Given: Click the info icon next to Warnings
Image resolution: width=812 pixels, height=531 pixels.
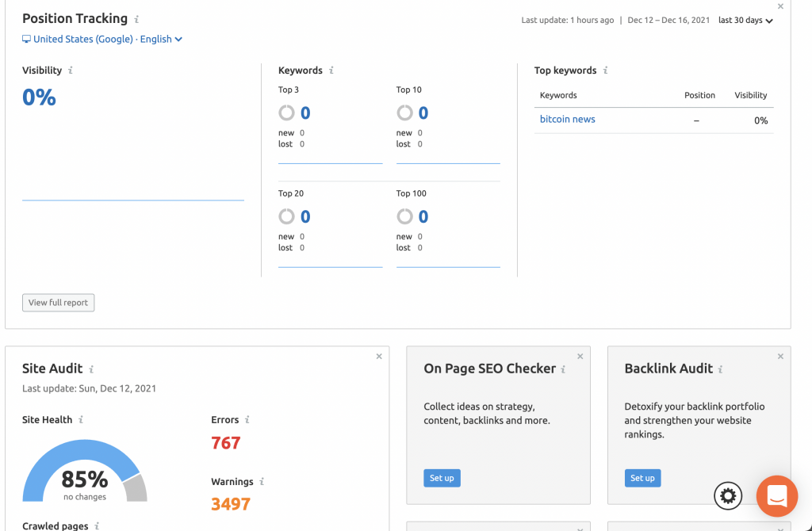Looking at the screenshot, I should pos(262,482).
